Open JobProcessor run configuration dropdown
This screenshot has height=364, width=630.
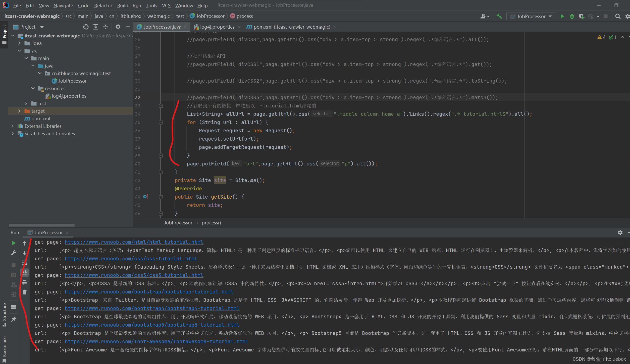531,16
